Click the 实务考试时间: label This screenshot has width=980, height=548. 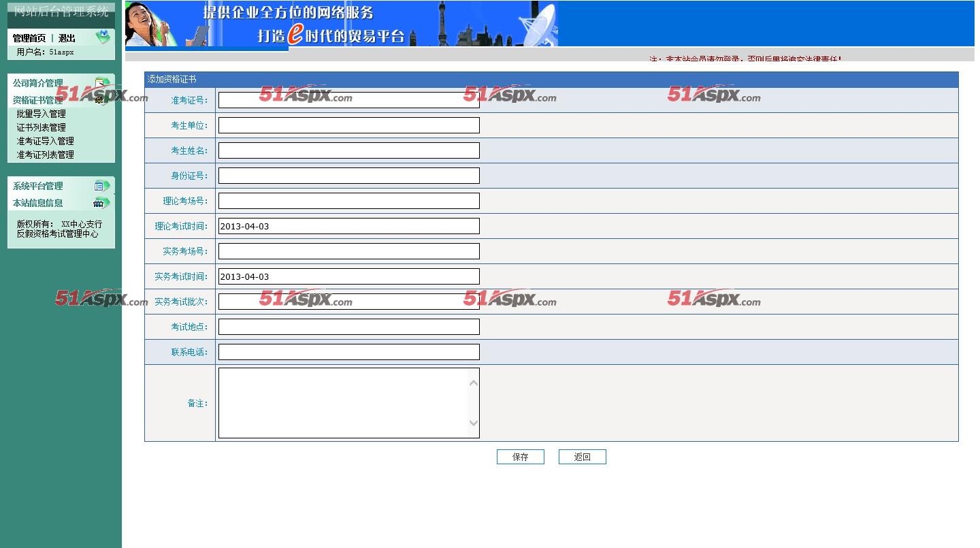coord(182,276)
